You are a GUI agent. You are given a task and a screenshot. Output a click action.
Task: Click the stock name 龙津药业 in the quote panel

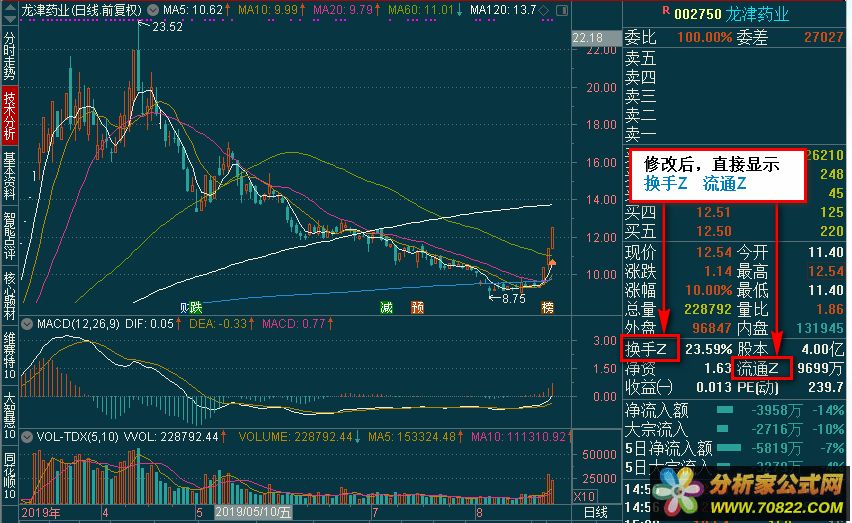tap(757, 14)
